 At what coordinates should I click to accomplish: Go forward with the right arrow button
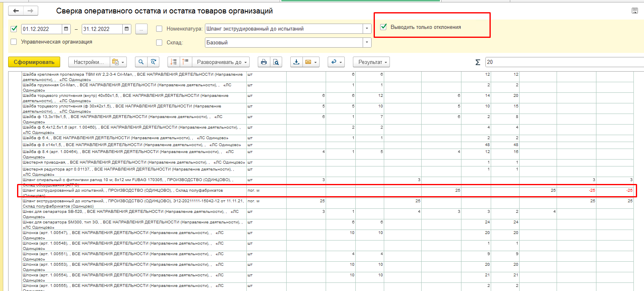30,11
